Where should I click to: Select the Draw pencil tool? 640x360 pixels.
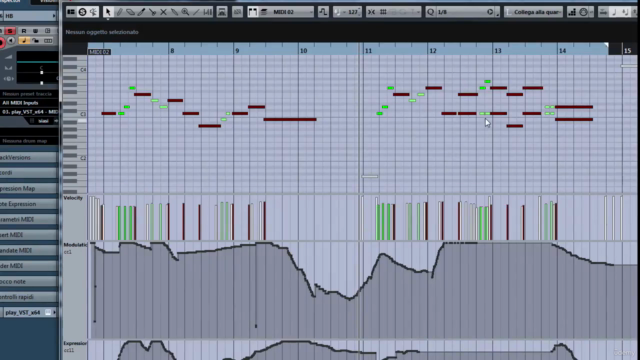click(x=119, y=12)
